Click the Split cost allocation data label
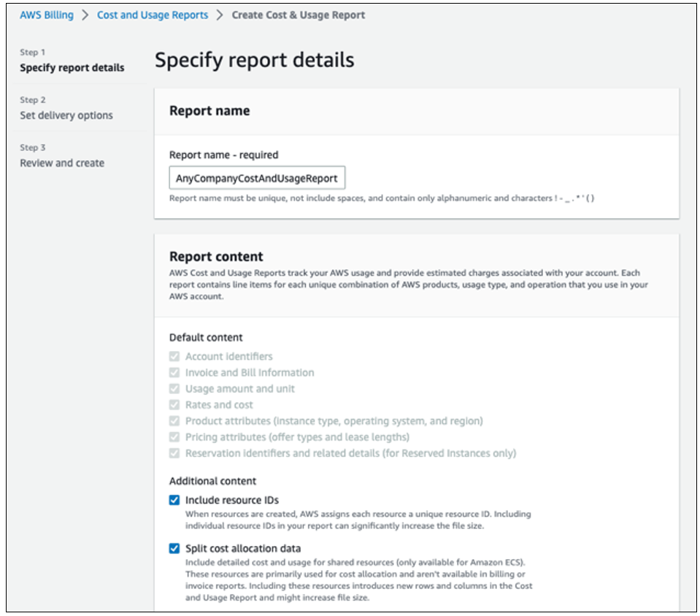This screenshot has width=700, height=616. pos(243,549)
